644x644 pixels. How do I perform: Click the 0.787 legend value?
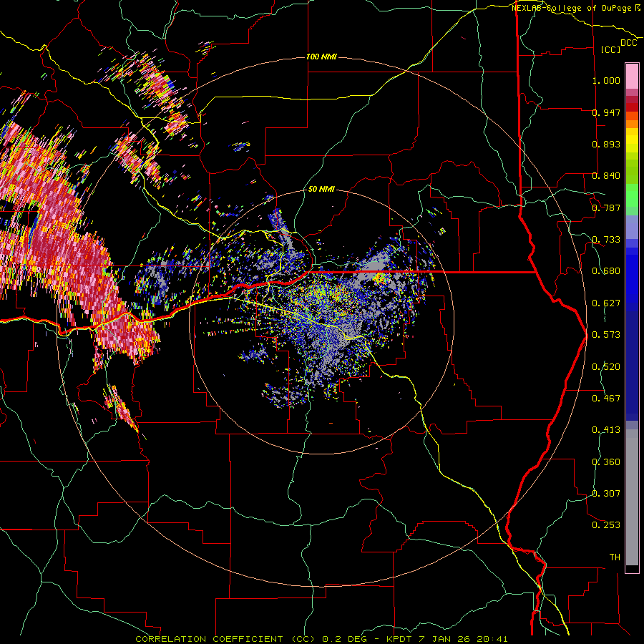(x=606, y=208)
